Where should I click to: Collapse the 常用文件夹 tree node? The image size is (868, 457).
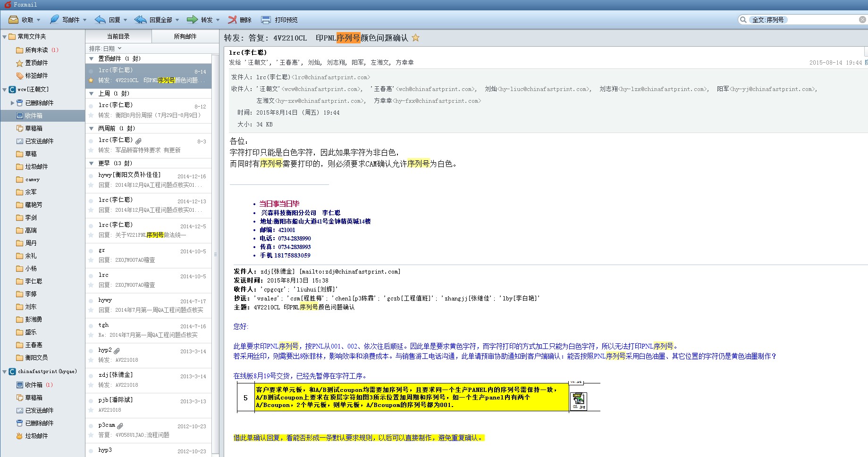[x=4, y=37]
